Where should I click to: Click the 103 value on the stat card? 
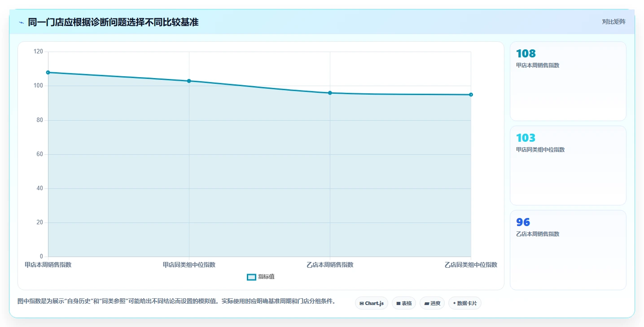(x=526, y=138)
